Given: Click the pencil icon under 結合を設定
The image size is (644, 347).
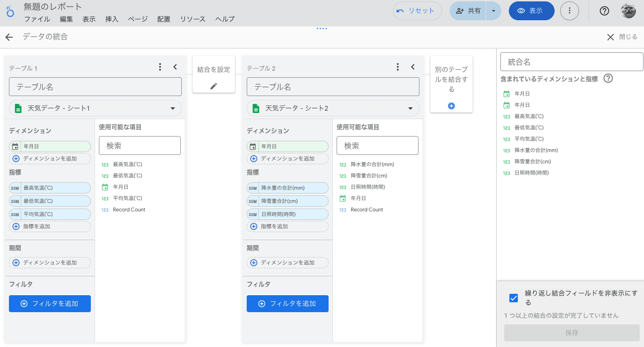Looking at the screenshot, I should (x=214, y=86).
